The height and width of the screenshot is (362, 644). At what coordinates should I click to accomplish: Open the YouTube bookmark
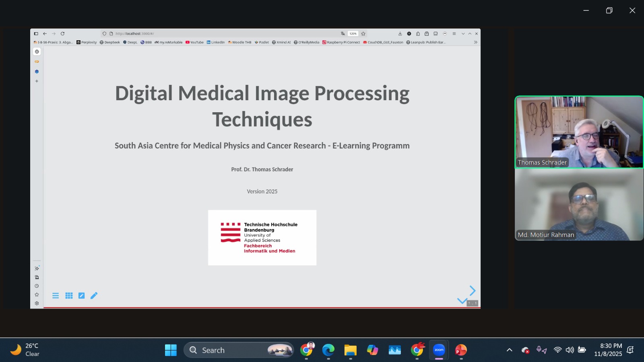195,42
